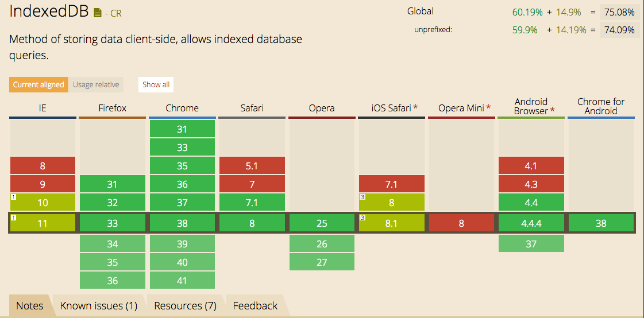Select Android Browser version 4.1 cell
644x318 pixels.
tap(531, 165)
